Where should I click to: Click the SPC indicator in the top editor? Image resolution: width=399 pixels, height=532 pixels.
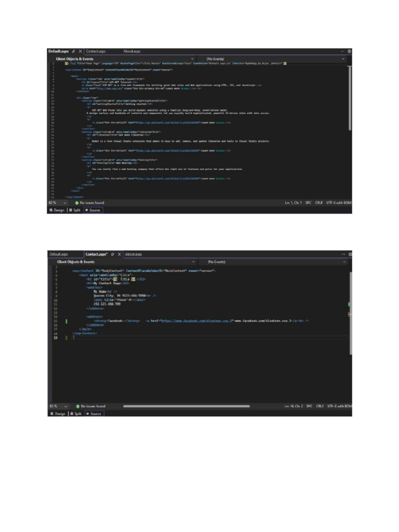click(308, 203)
